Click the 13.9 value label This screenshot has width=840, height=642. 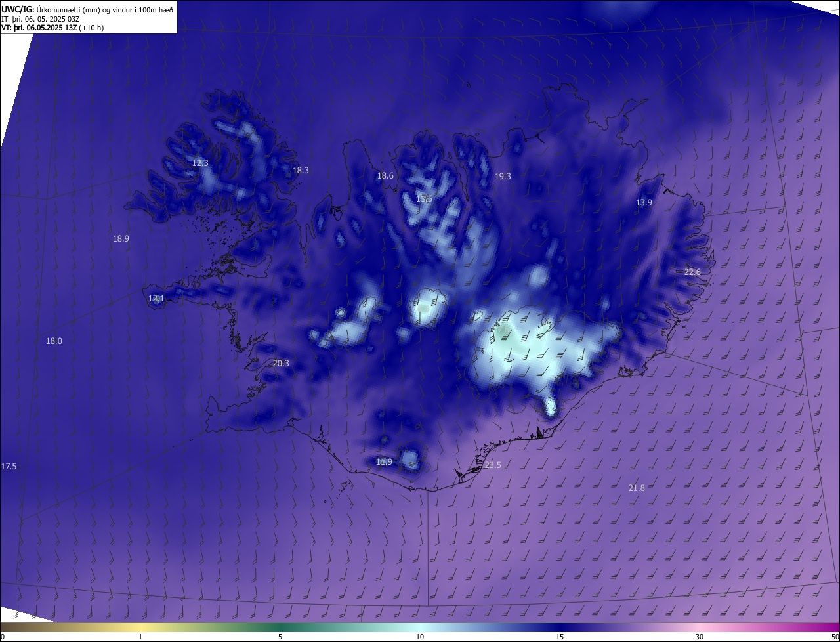click(644, 202)
